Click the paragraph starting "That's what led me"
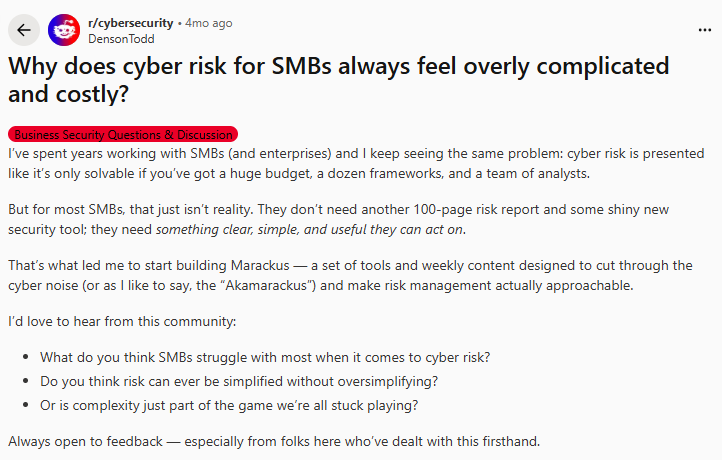Viewport: 722px width, 460px height. [350, 276]
